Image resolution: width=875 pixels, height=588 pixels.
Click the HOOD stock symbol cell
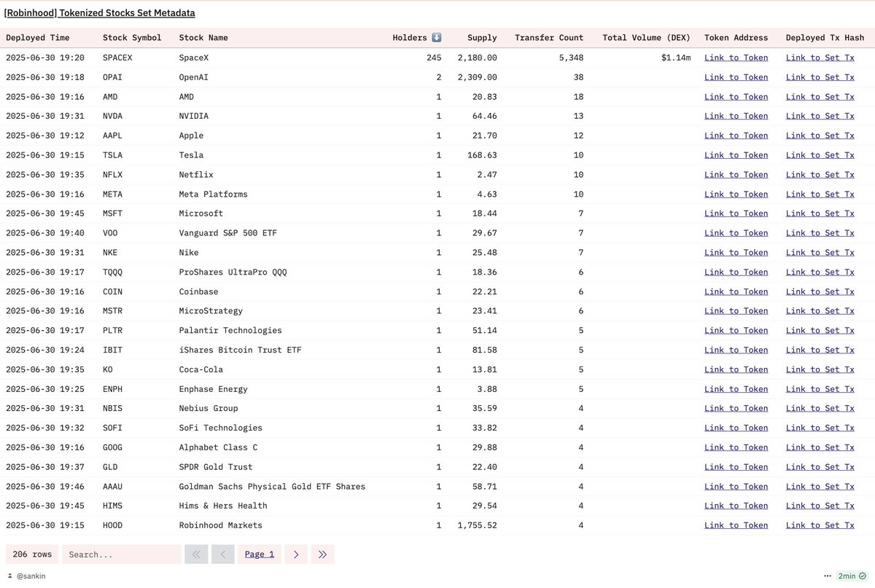tap(112, 525)
